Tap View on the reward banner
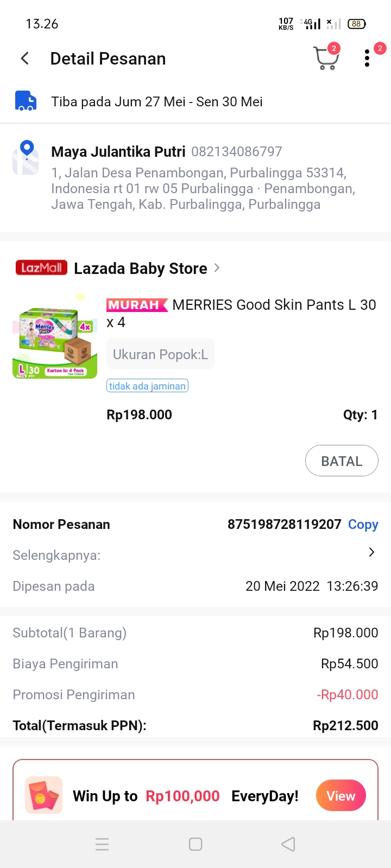 point(340,795)
